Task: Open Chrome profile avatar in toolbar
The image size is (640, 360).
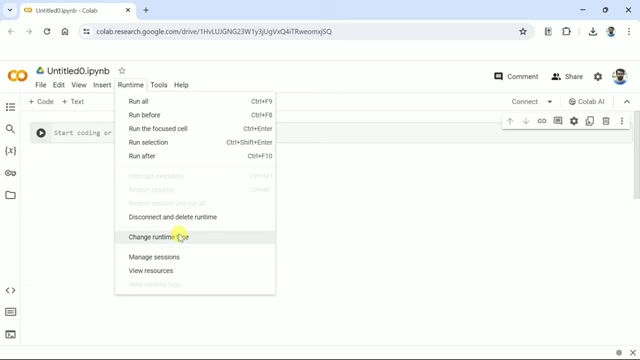Action: (611, 31)
